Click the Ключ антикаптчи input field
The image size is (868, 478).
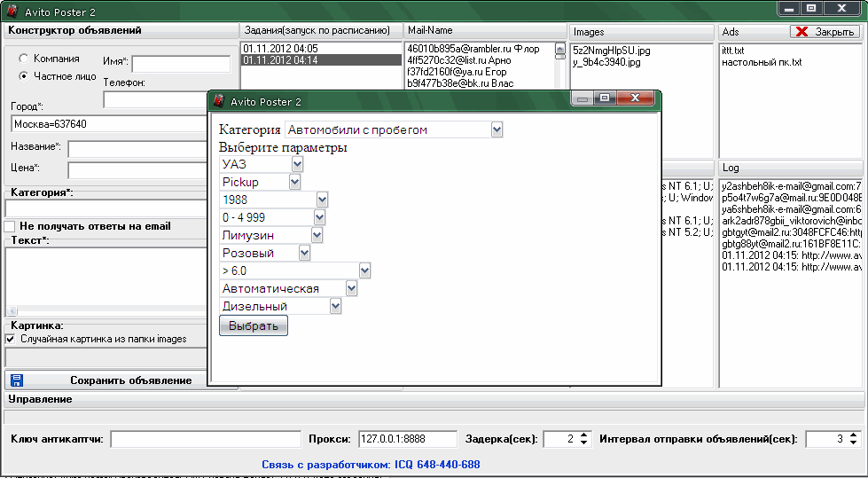click(x=206, y=439)
